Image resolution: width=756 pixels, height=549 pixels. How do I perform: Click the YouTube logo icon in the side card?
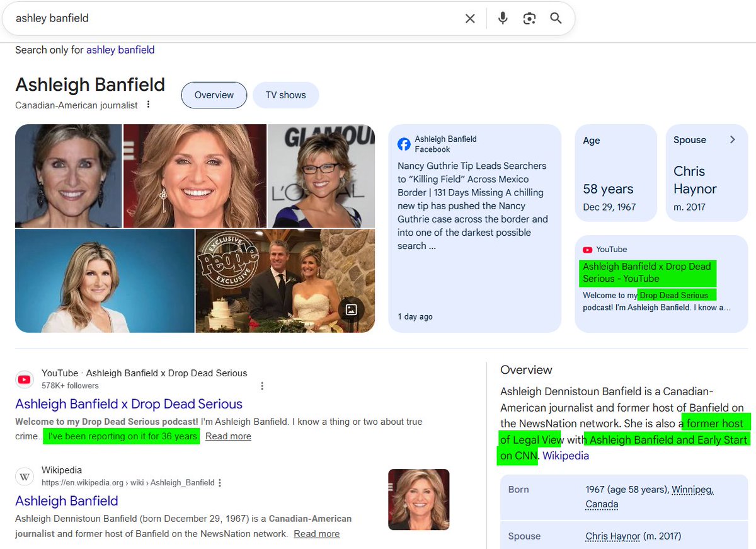tap(588, 250)
